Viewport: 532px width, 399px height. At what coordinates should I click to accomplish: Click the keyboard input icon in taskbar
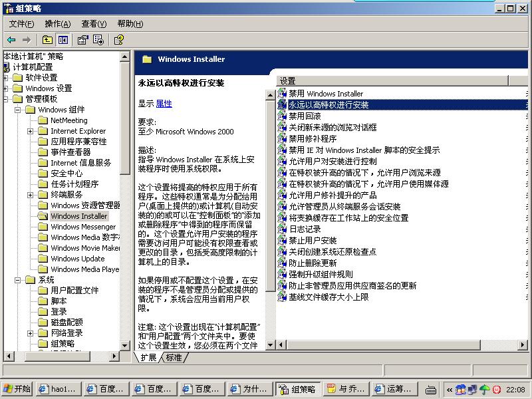[x=430, y=390]
